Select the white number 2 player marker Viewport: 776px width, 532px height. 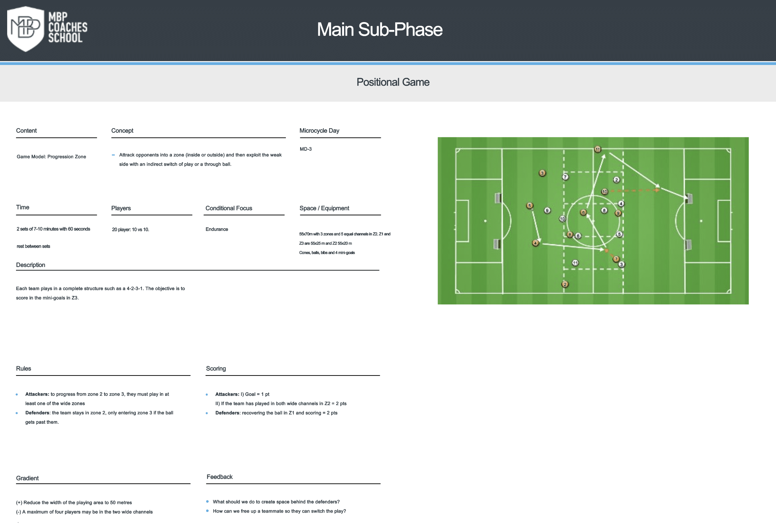pyautogui.click(x=616, y=180)
